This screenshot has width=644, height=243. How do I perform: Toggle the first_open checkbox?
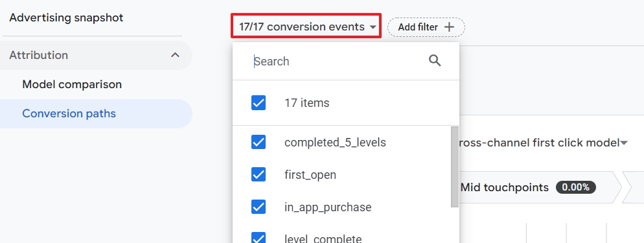pyautogui.click(x=259, y=174)
